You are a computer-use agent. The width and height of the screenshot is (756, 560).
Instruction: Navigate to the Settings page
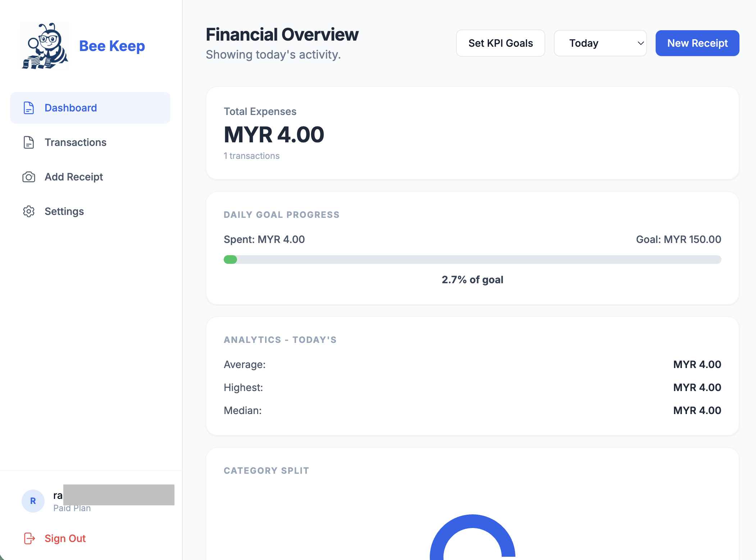point(64,211)
